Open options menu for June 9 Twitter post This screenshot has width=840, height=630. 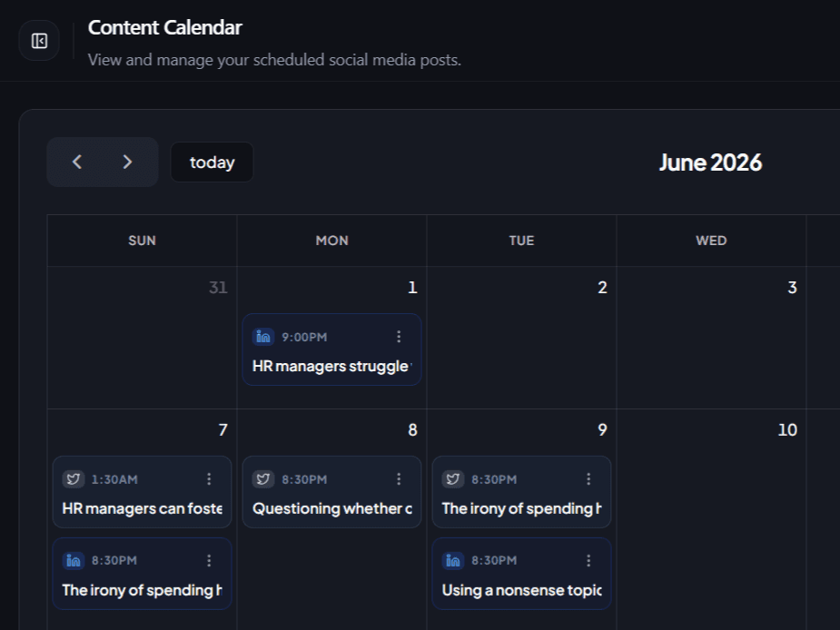click(588, 479)
